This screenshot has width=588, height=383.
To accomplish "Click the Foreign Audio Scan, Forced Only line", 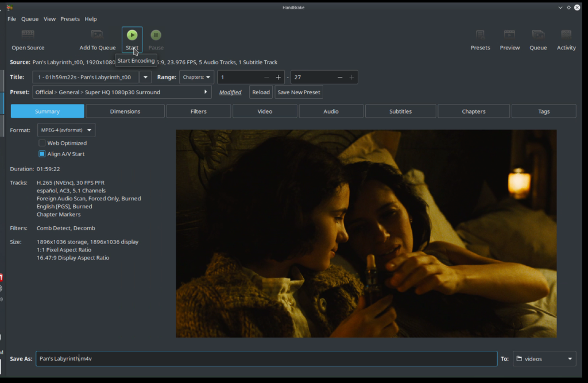I will coord(89,199).
